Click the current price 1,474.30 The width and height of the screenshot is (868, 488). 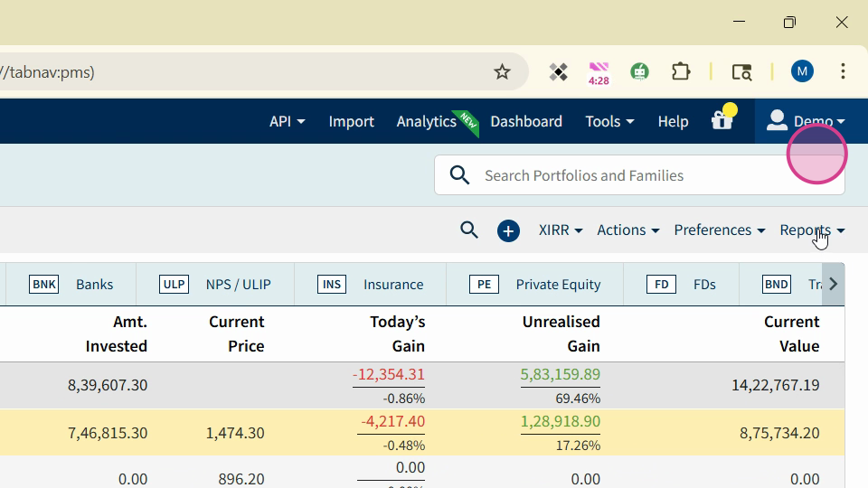[x=235, y=433]
